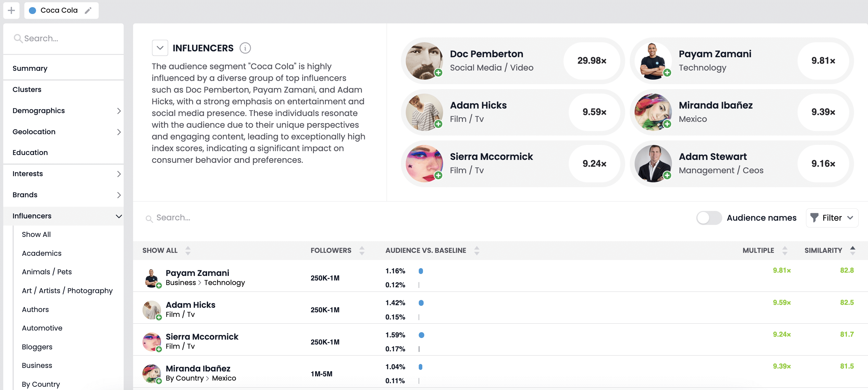Expand Geolocation in the sidebar
Screen dimensions: 868x390
coord(118,132)
